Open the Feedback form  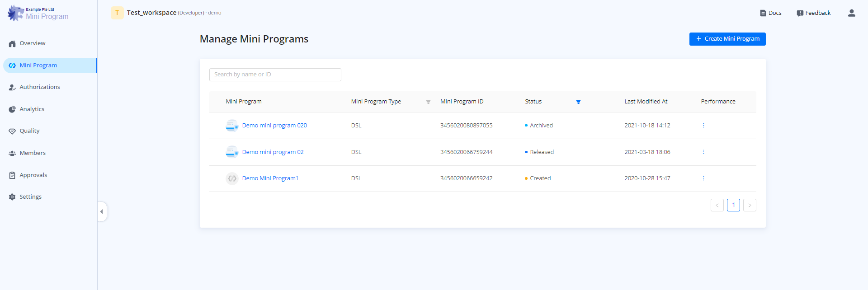coord(813,13)
